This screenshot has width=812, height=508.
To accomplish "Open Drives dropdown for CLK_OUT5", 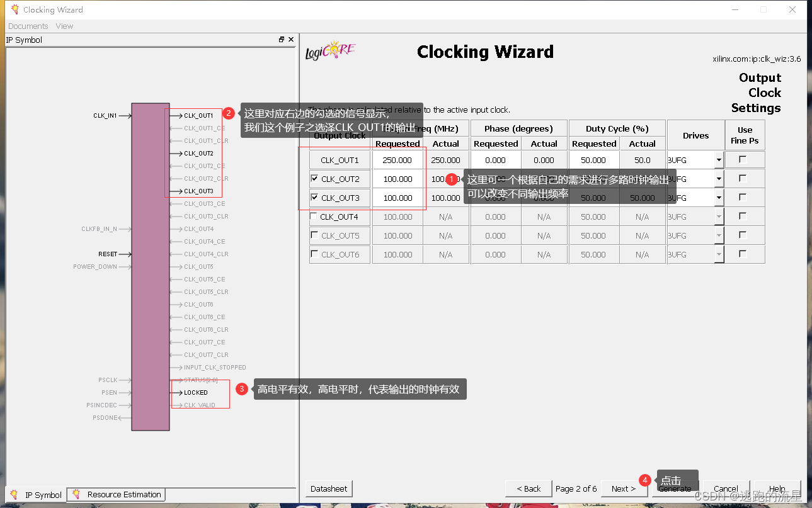I will (x=719, y=235).
